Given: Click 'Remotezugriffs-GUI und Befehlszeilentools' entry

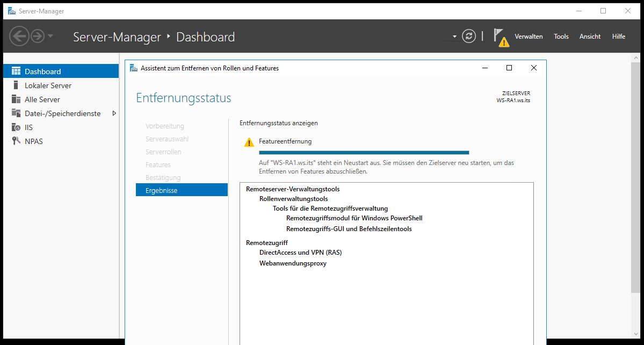Looking at the screenshot, I should point(349,229).
